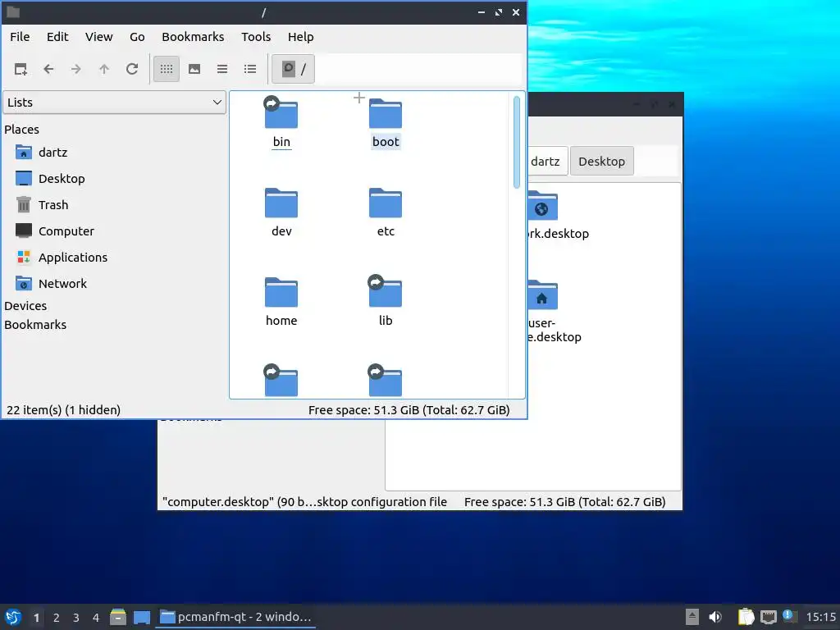Viewport: 840px width, 630px height.
Task: Click the 15:15 clock
Action: click(x=821, y=617)
